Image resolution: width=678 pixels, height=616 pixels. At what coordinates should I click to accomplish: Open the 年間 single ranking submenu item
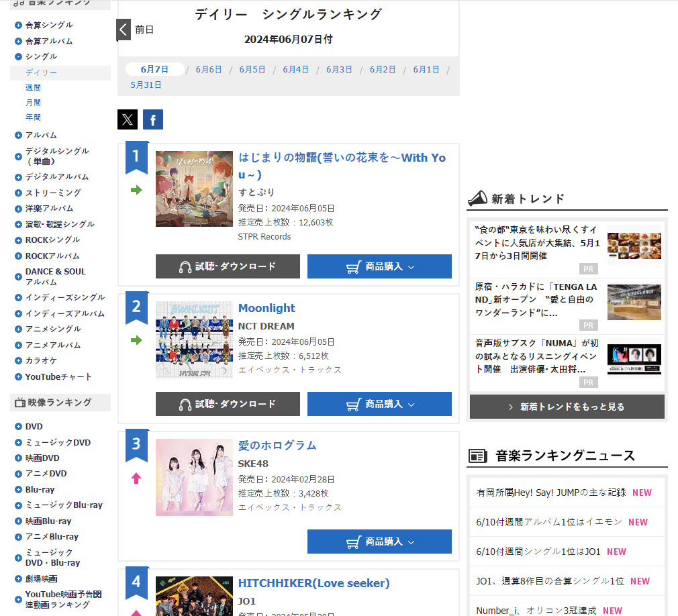(33, 117)
